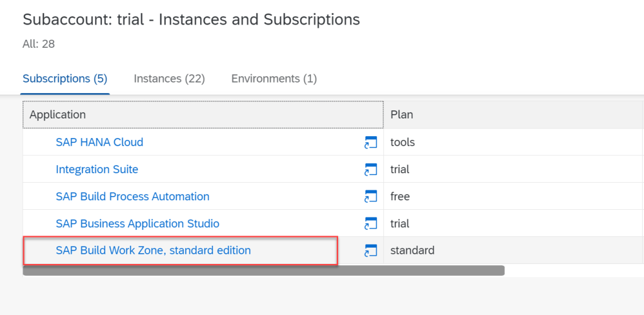Select the 'standard' plan cell for Work Zone
Image resolution: width=644 pixels, height=315 pixels.
pyautogui.click(x=412, y=251)
